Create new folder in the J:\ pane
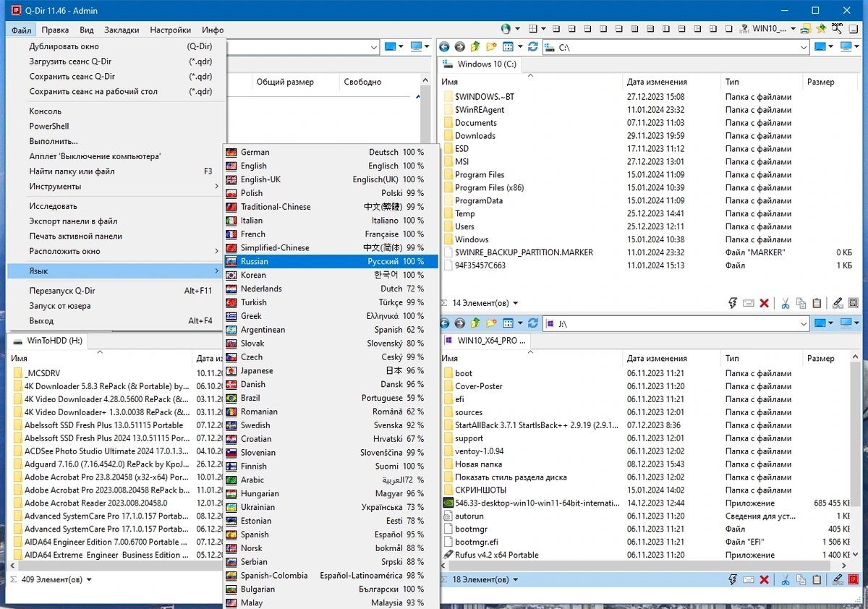Screen dimensions: 868x609 (x=491, y=323)
